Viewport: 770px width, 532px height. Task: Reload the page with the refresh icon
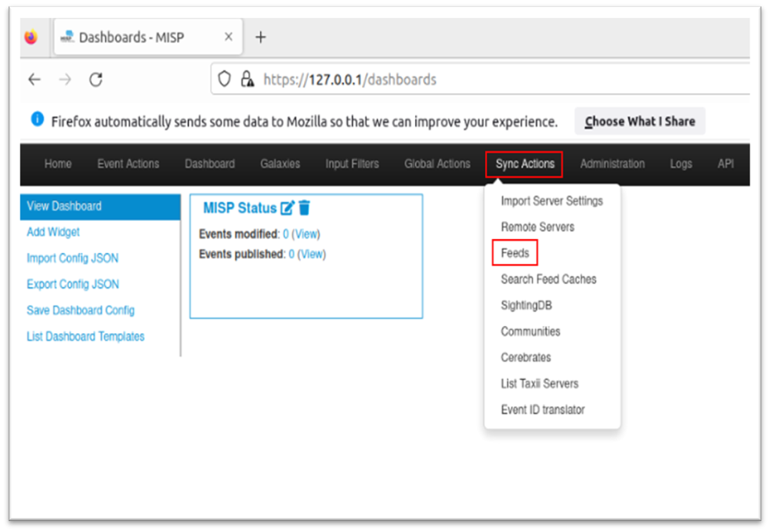click(x=96, y=79)
